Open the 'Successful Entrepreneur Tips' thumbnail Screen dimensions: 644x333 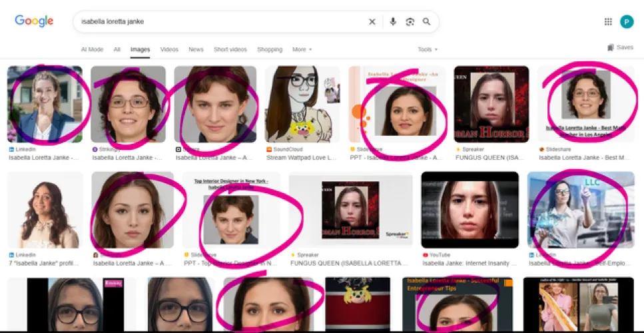[x=458, y=304]
